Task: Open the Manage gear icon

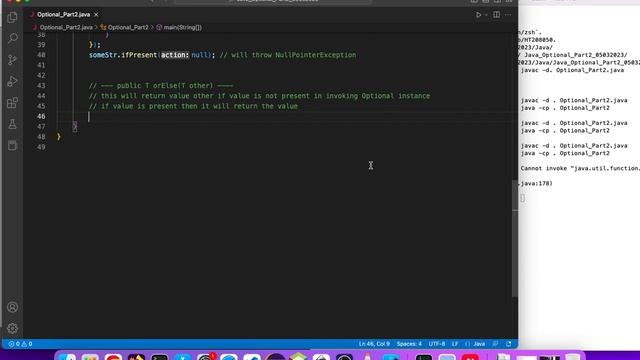Action: point(12,328)
